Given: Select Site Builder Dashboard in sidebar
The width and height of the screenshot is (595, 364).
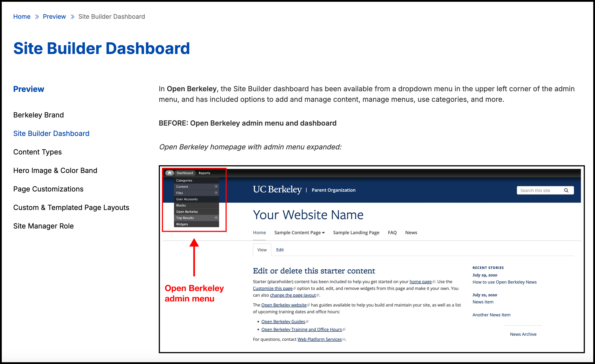Looking at the screenshot, I should click(51, 133).
